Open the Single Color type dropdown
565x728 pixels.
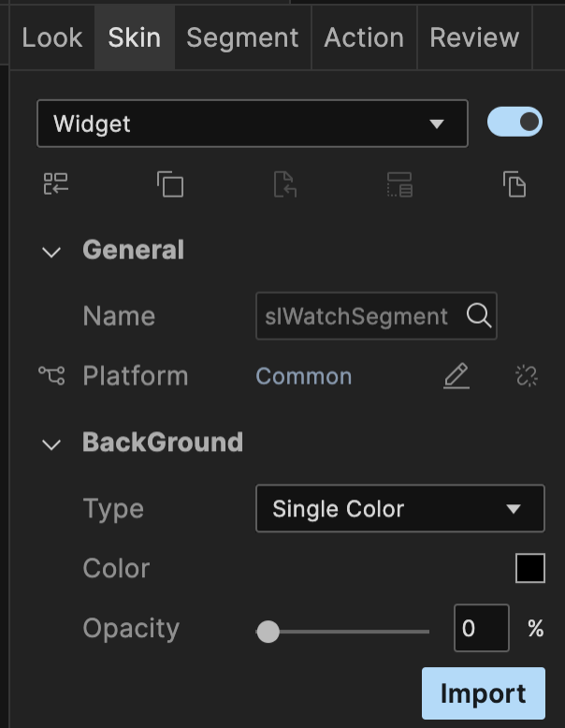[x=399, y=509]
